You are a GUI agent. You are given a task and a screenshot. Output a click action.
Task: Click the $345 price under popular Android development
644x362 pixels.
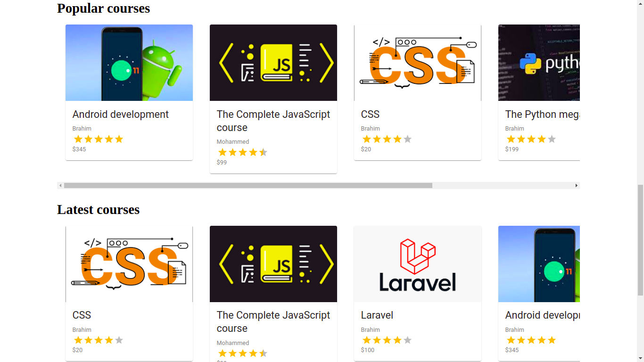pyautogui.click(x=79, y=149)
